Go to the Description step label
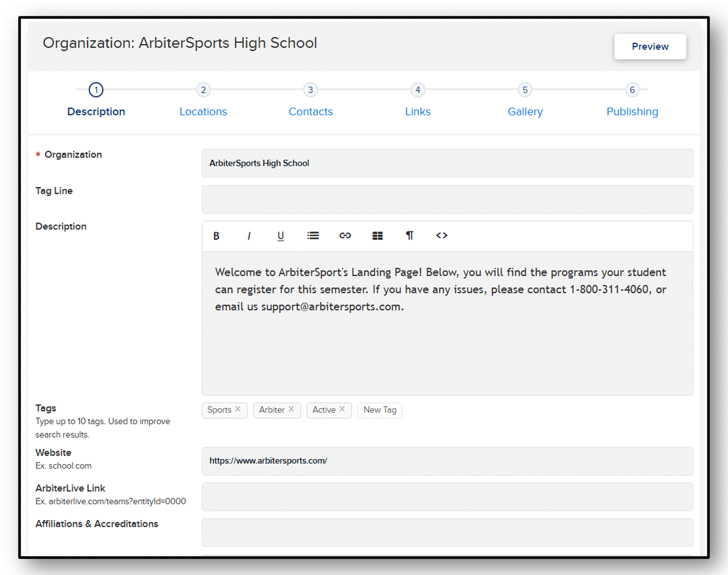The width and height of the screenshot is (728, 575). 96,112
